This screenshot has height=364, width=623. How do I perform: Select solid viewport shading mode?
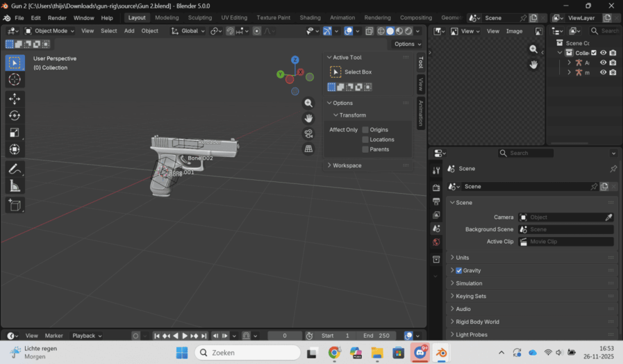(x=390, y=31)
